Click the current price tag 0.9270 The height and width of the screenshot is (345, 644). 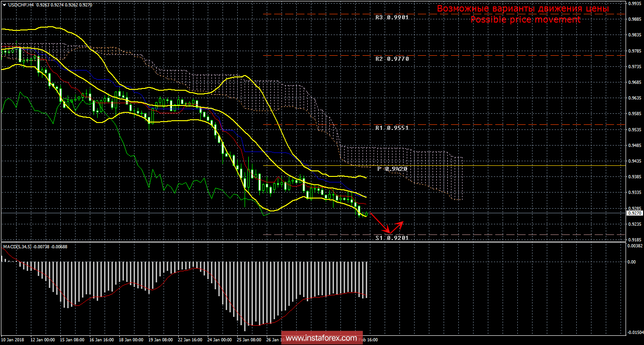pos(633,213)
